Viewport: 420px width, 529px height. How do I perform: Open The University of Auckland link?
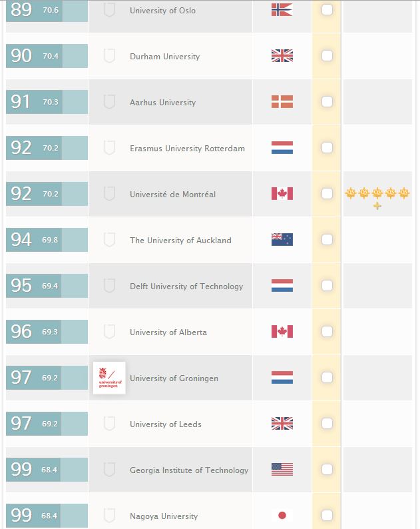180,241
